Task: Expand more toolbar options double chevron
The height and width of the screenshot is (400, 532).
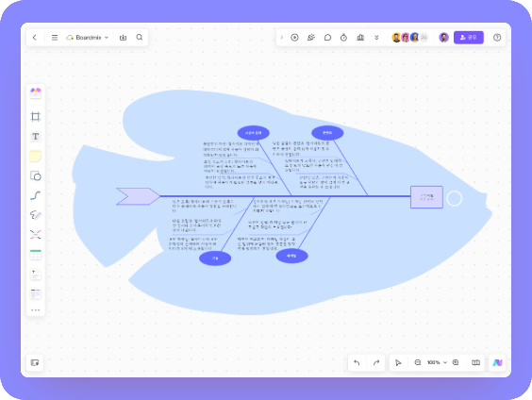Action: pos(376,38)
